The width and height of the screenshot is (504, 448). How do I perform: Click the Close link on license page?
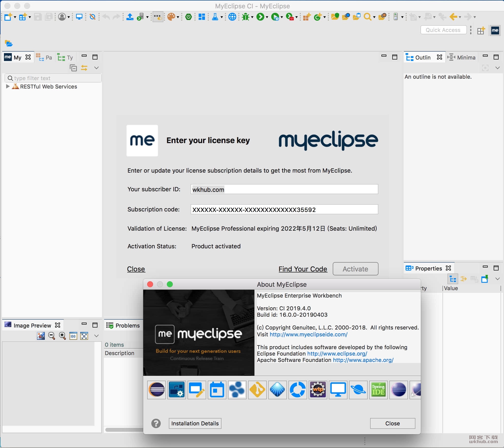click(x=136, y=269)
